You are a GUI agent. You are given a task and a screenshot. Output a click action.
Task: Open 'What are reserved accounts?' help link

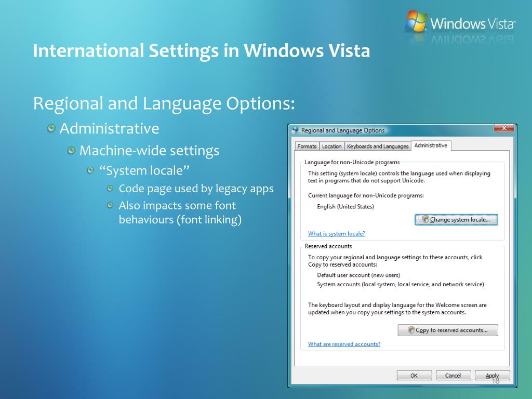[344, 344]
